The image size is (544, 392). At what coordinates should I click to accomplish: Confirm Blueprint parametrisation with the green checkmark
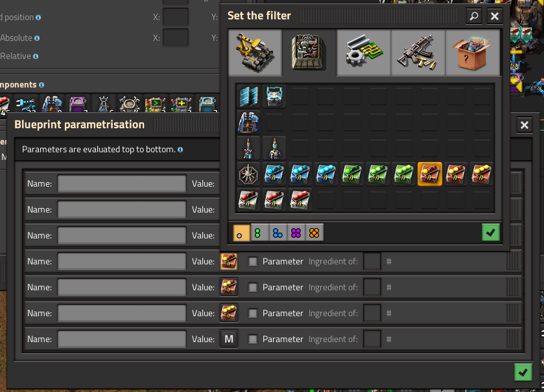coord(523,373)
